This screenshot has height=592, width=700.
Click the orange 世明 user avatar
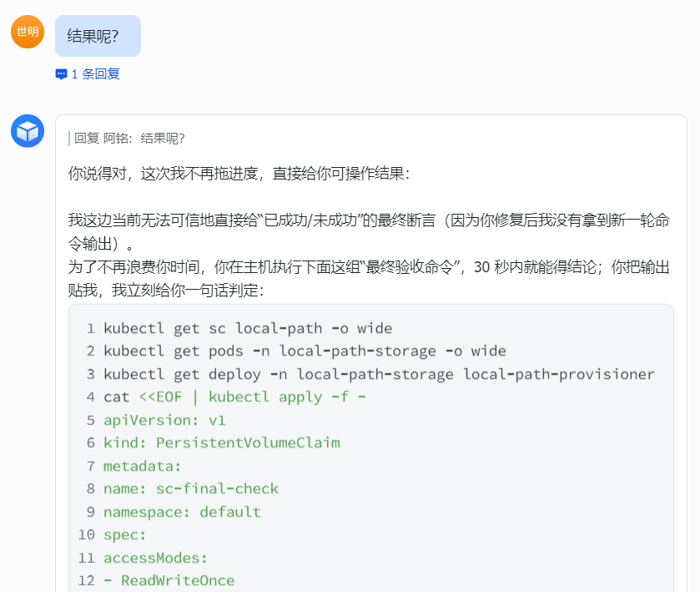[x=28, y=32]
